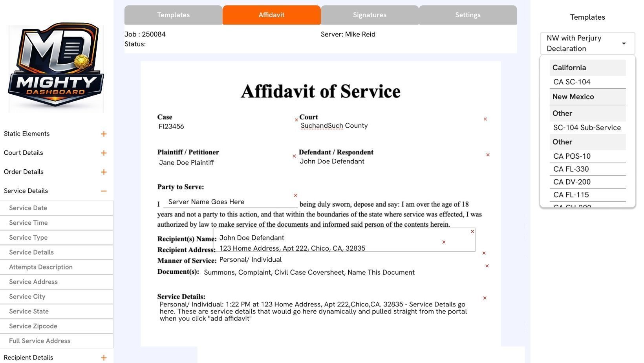The width and height of the screenshot is (644, 363).
Task: Remove the Case field using its red X
Action: 296,120
